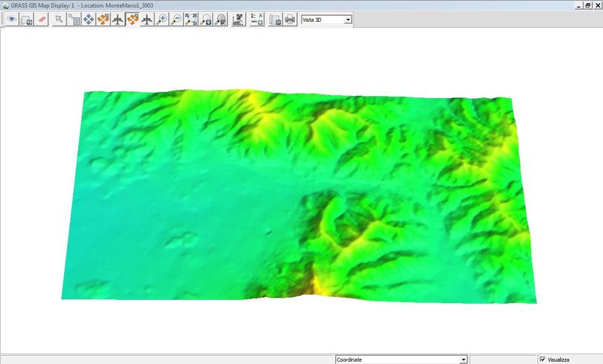Select the Pointer arrow tool
The image size is (603, 364).
point(60,20)
